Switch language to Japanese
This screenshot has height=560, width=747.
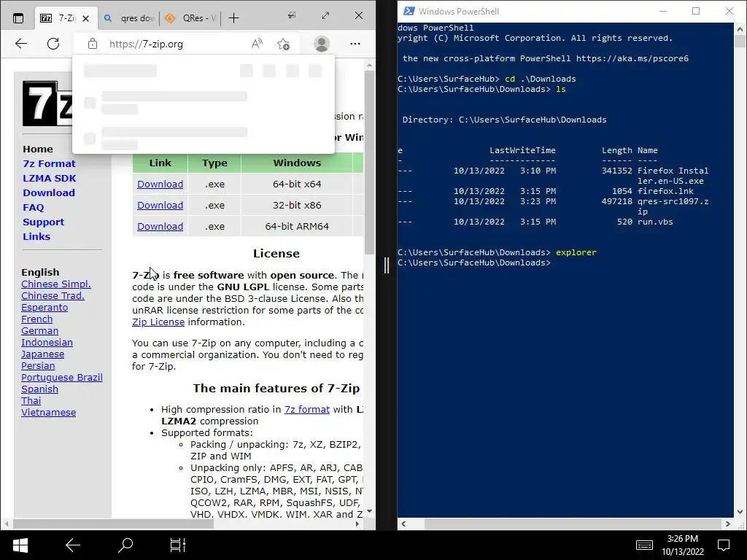pos(42,354)
